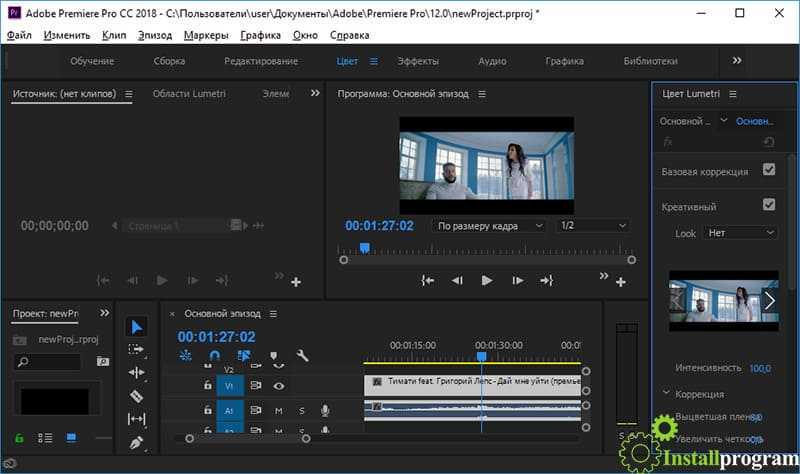Uncheck the Базовая коррекция checkbox
The image size is (800, 474).
[769, 169]
